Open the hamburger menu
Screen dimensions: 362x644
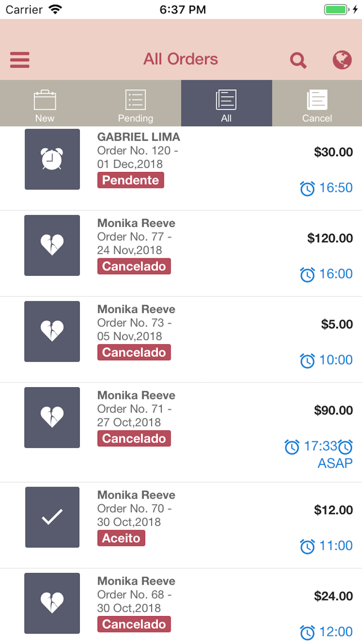[20, 60]
